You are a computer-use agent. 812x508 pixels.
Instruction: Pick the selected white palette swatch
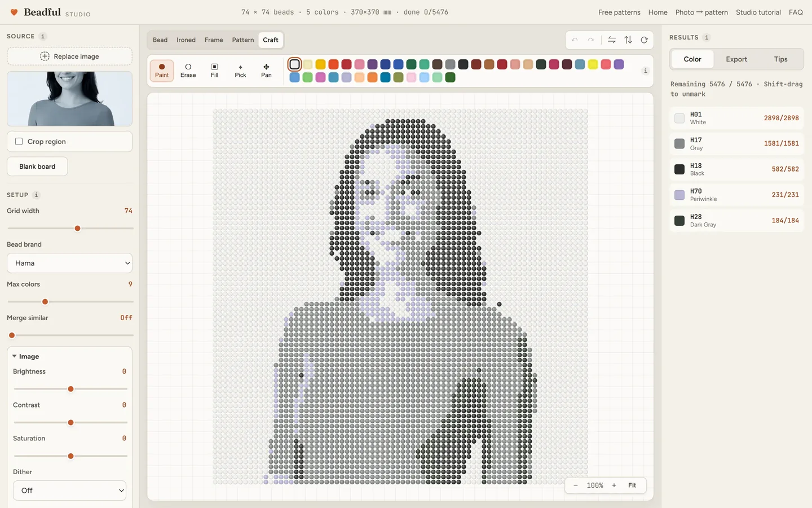click(x=294, y=64)
